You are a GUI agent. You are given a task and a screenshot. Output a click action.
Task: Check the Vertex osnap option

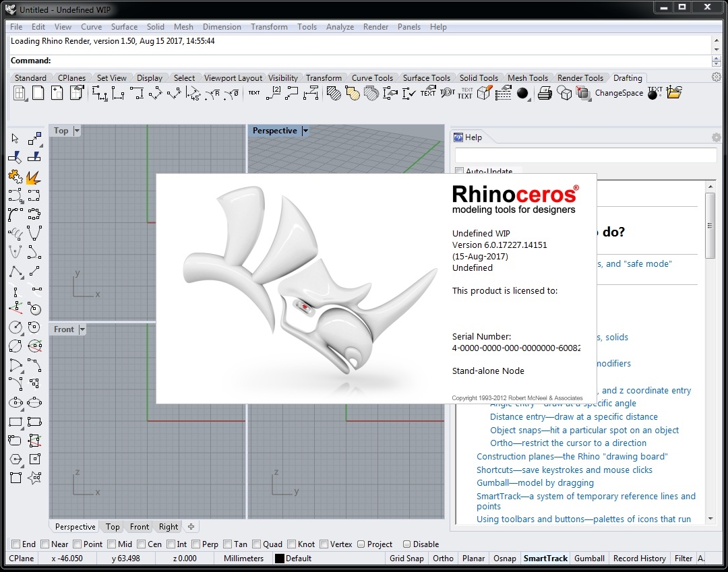click(x=324, y=544)
